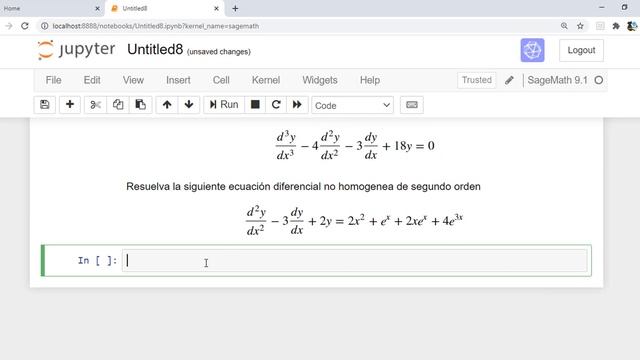Open the Insert menu
640x360 pixels.
[x=178, y=80]
